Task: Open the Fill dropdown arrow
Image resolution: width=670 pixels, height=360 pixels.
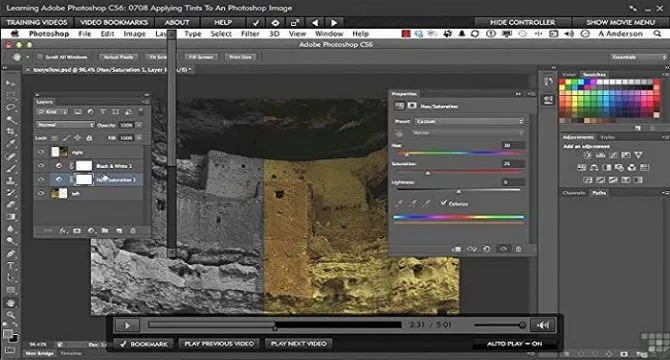Action: (x=139, y=138)
